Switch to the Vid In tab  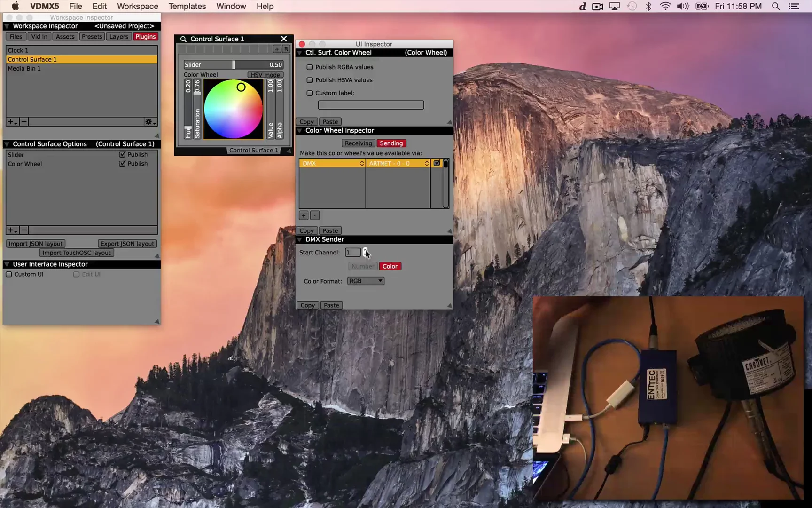tap(39, 37)
